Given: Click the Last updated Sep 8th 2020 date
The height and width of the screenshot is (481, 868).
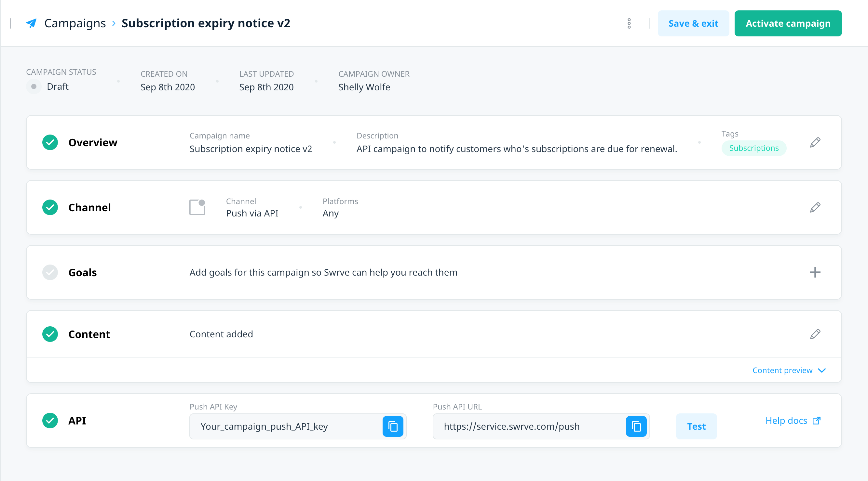Looking at the screenshot, I should [266, 87].
